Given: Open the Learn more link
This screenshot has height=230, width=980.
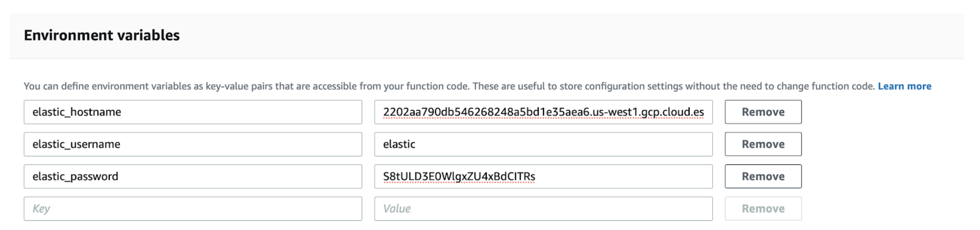Looking at the screenshot, I should [x=904, y=86].
